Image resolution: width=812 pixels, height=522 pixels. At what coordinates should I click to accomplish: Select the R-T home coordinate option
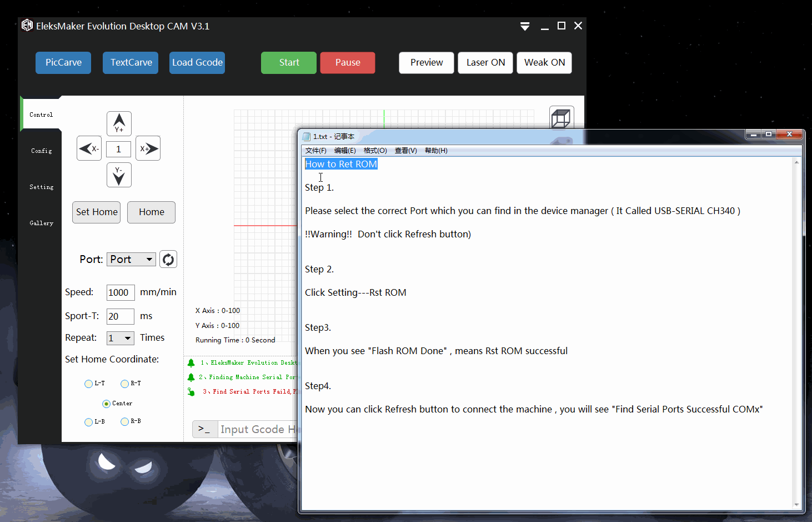coord(124,384)
